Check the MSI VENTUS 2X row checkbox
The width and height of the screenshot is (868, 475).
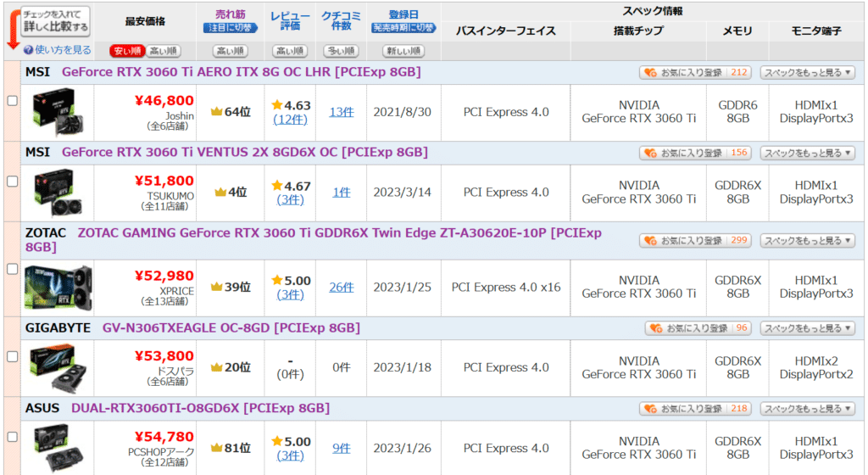click(x=12, y=181)
